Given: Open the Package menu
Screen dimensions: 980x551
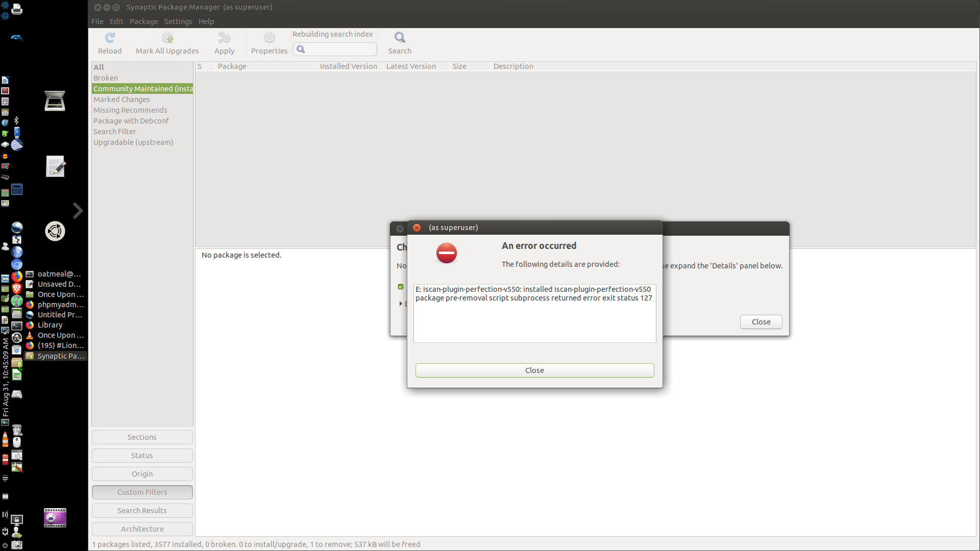Looking at the screenshot, I should (144, 21).
